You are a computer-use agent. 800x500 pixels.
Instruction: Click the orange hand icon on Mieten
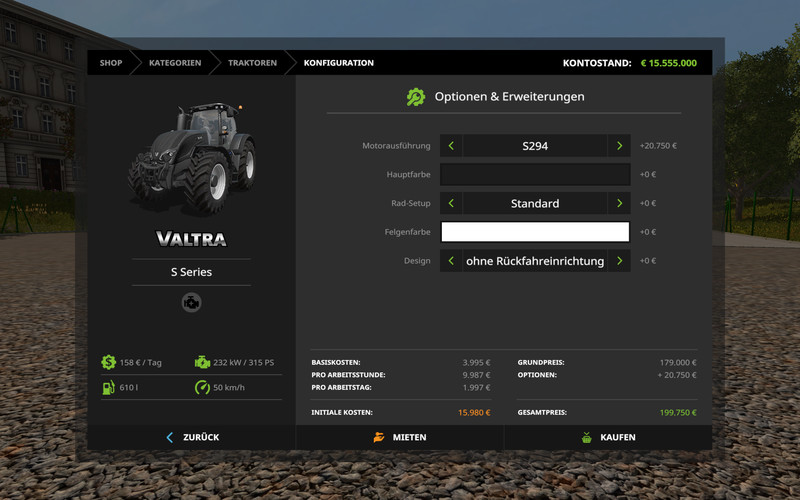click(379, 437)
